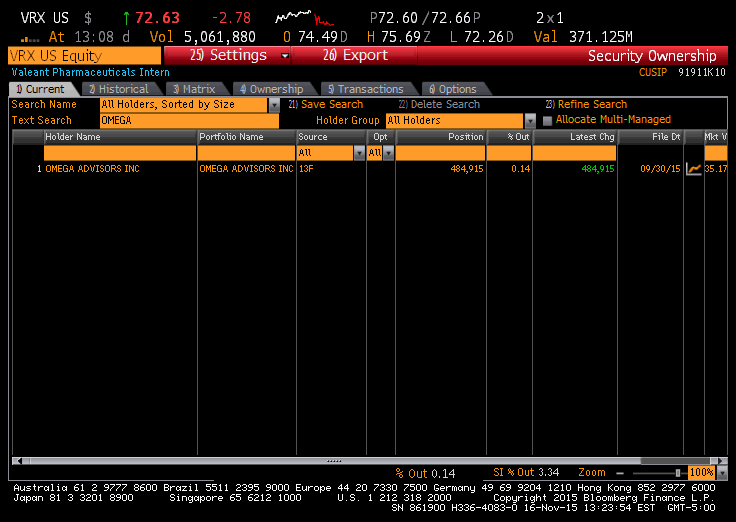Switch to Options tab
Image resolution: width=736 pixels, height=522 pixels.
453,89
